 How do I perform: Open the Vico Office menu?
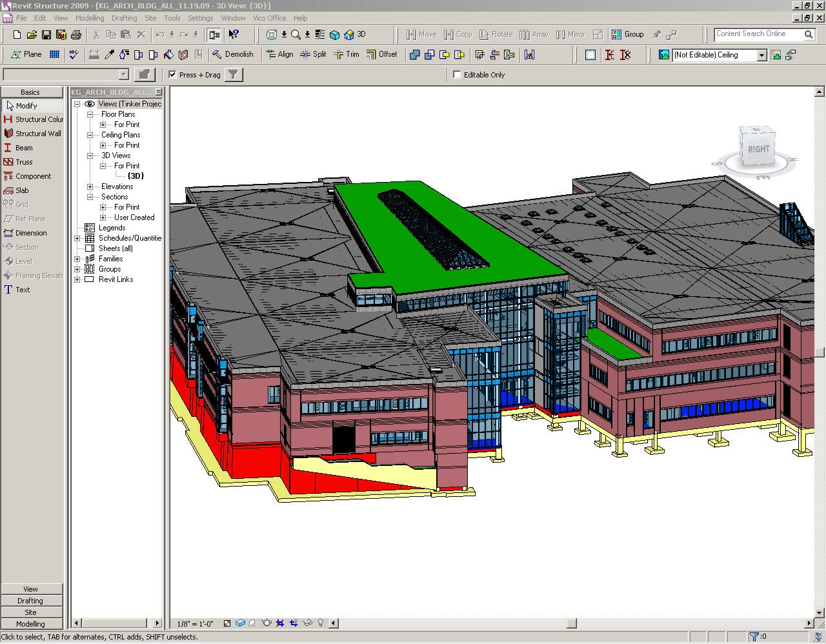(269, 18)
